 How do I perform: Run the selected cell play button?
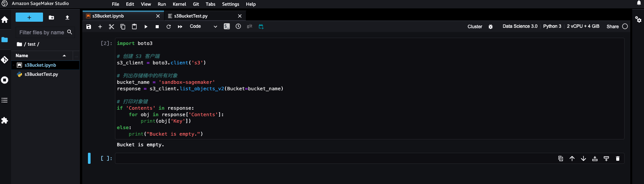[146, 27]
